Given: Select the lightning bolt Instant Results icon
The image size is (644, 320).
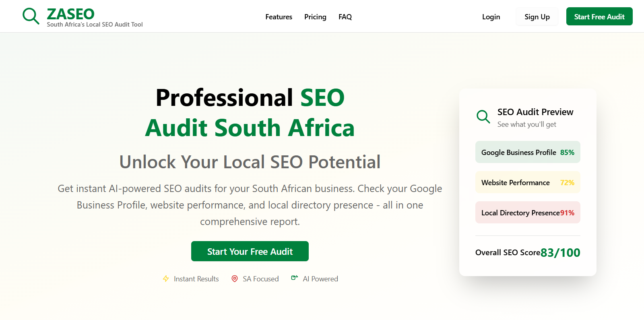Looking at the screenshot, I should click(x=166, y=278).
